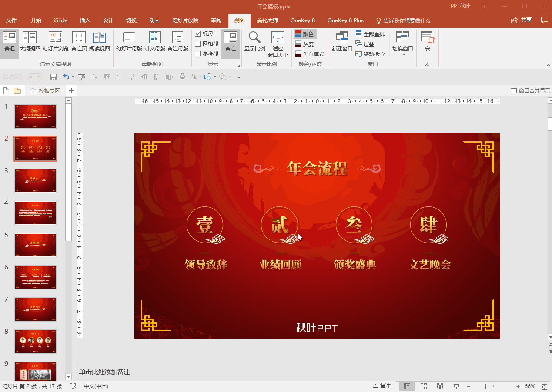Click the zoom slider handle
The image size is (552, 392).
pos(485,386)
